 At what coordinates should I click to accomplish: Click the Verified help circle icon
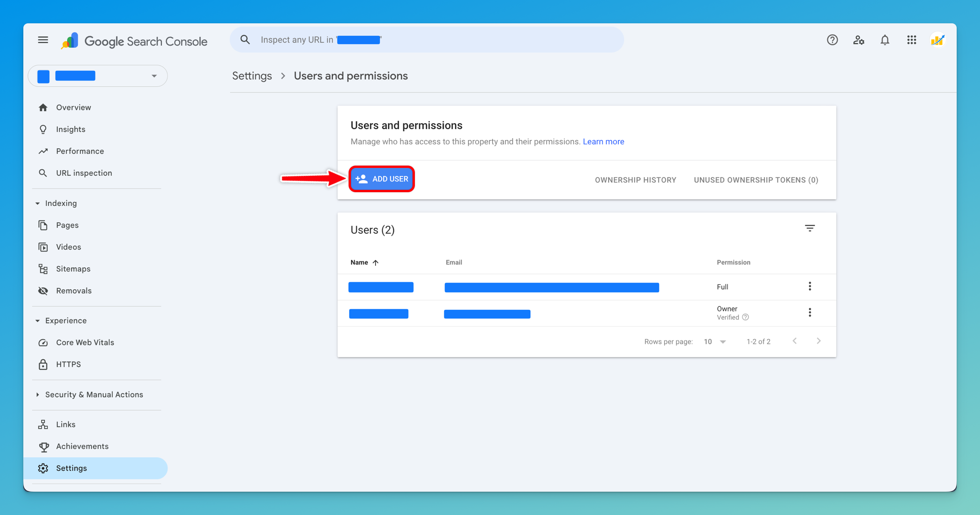[x=745, y=317]
